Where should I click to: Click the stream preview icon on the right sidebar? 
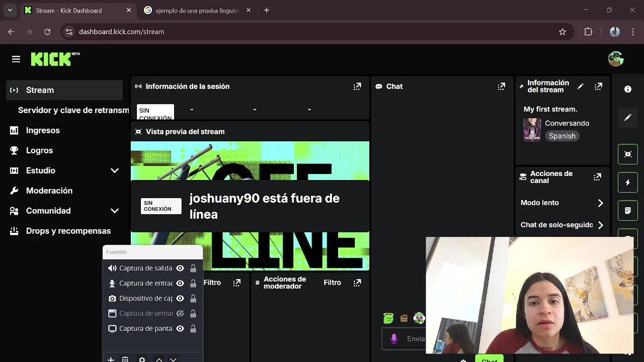tap(628, 154)
